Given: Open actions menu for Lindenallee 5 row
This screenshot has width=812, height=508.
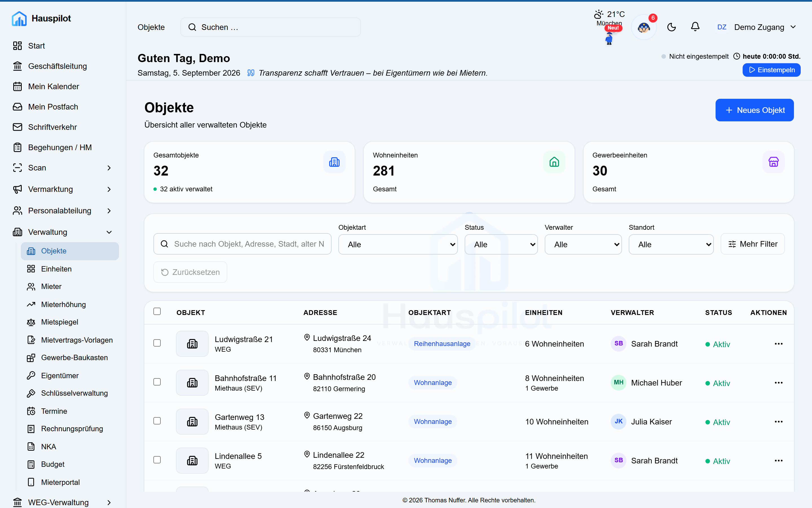Looking at the screenshot, I should tap(778, 461).
